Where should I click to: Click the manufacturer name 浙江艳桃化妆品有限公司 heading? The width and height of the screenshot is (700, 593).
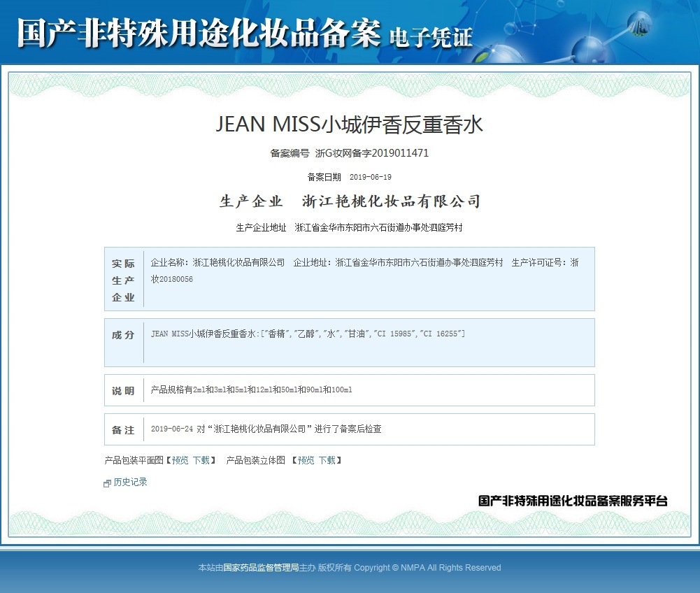(x=392, y=201)
